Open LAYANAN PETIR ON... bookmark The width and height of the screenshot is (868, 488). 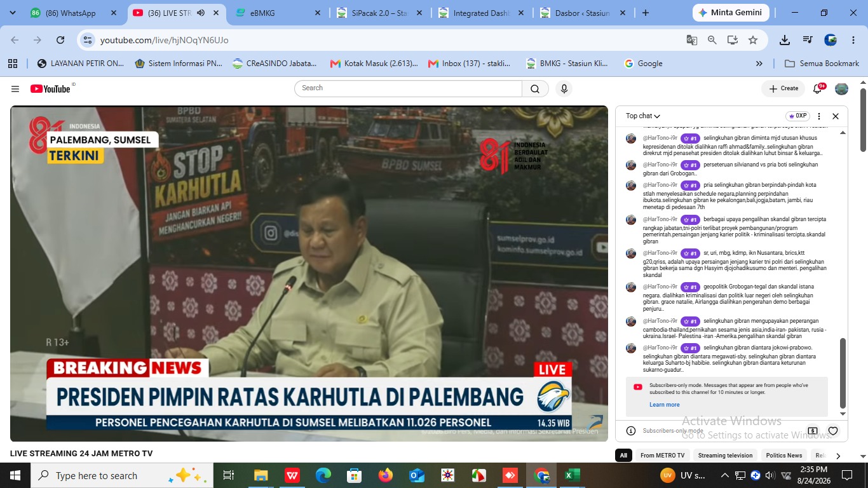pyautogui.click(x=81, y=64)
